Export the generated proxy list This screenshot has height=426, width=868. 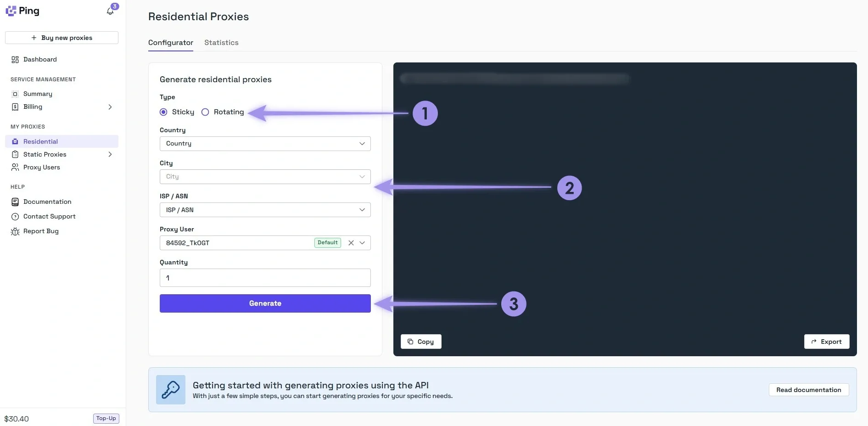pos(827,342)
